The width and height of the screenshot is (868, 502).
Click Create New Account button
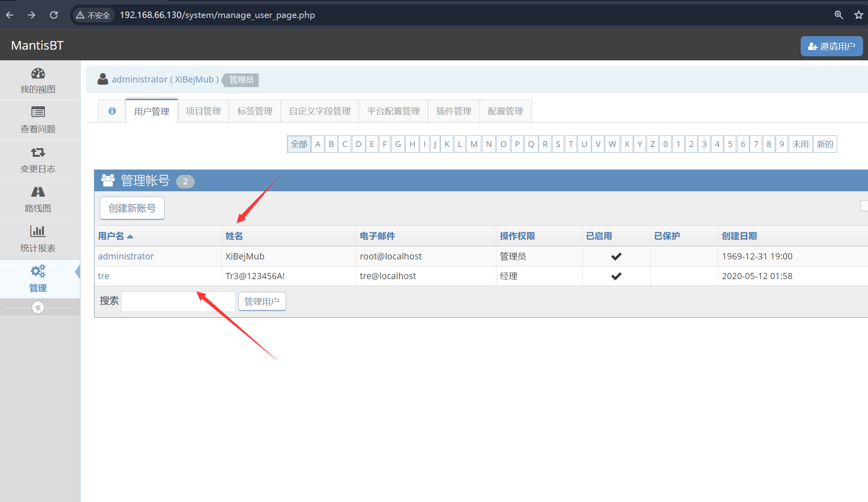(132, 208)
